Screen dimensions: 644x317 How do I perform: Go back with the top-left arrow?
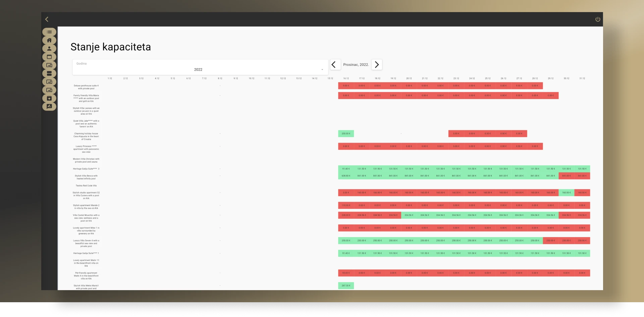(47, 19)
